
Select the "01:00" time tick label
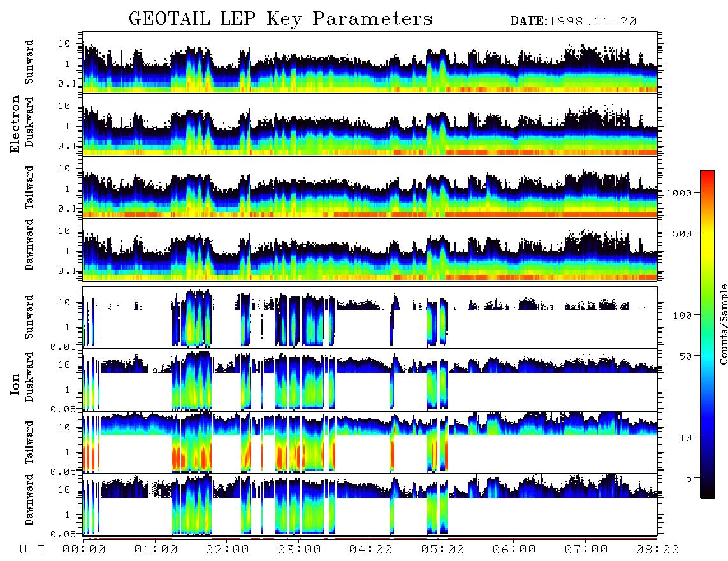click(156, 550)
